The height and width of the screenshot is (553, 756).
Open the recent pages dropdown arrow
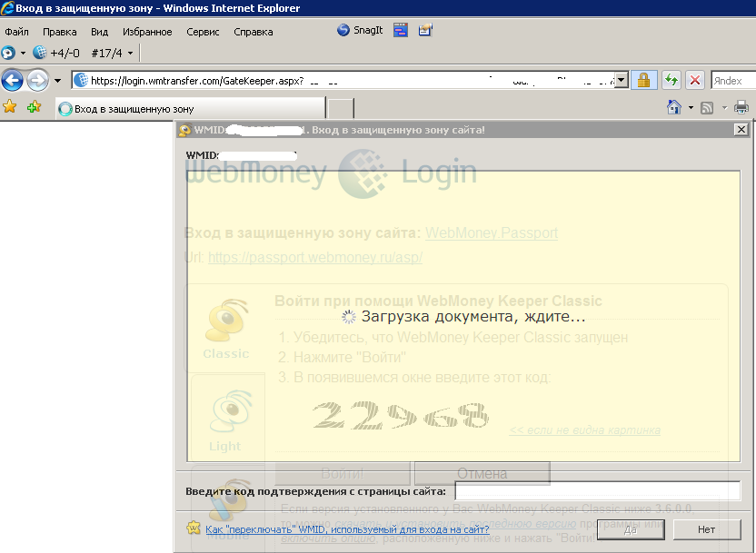[x=57, y=81]
